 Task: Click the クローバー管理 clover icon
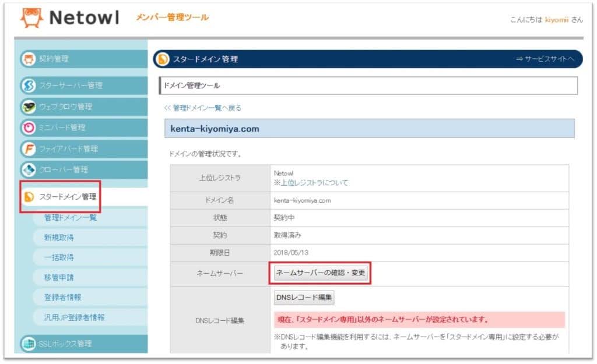(29, 170)
